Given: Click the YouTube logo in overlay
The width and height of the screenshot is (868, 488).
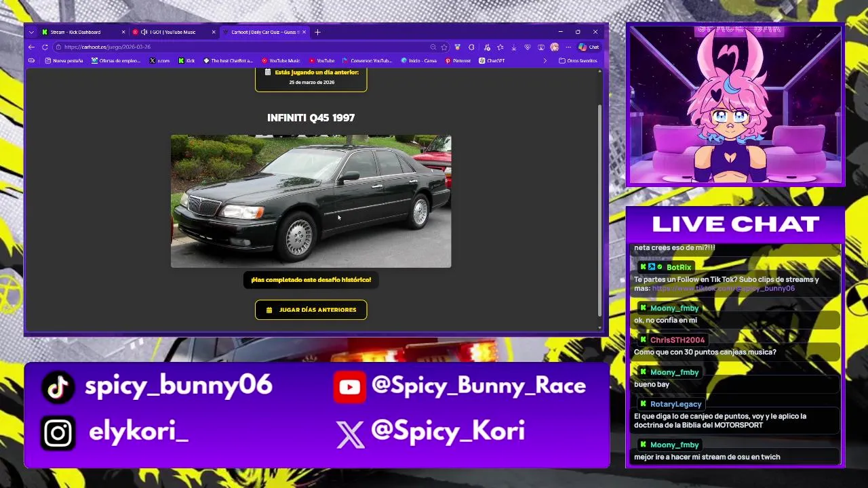Looking at the screenshot, I should pyautogui.click(x=350, y=387).
